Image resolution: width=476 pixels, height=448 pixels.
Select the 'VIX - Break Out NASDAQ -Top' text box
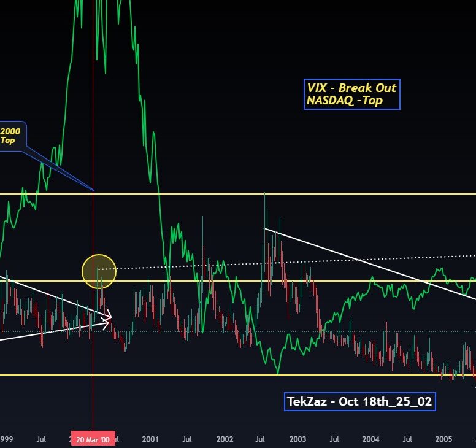coord(351,95)
